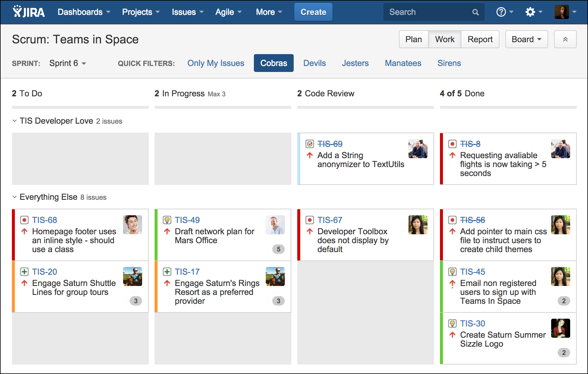Open the settings gear menu
This screenshot has height=374, width=588.
(x=534, y=12)
